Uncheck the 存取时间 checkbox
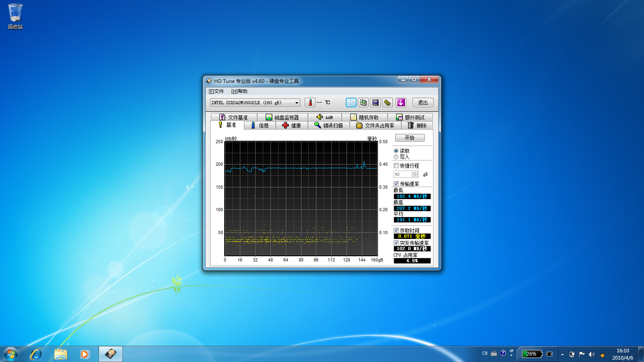Image resolution: width=644 pixels, height=362 pixels. pyautogui.click(x=396, y=230)
